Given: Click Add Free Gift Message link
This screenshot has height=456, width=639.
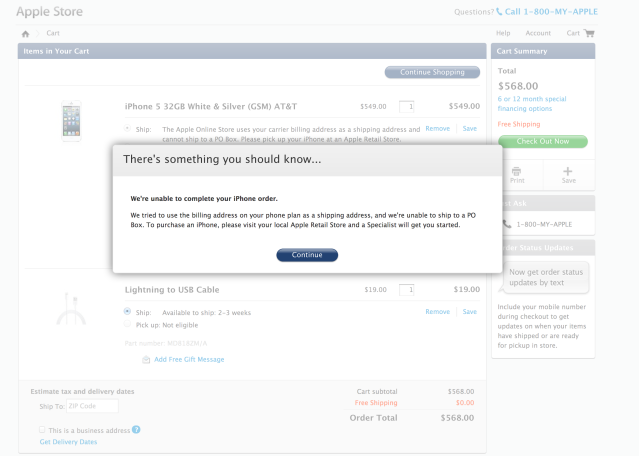Looking at the screenshot, I should coord(189,359).
